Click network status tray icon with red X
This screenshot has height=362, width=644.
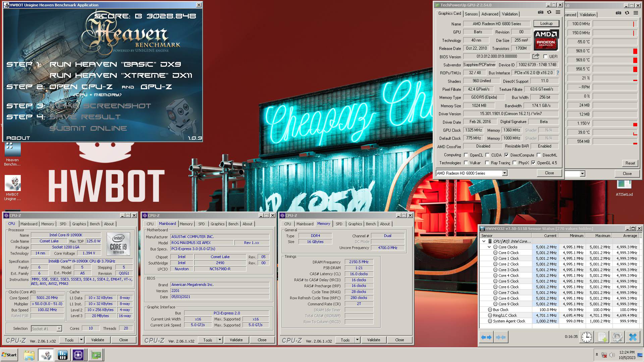point(604,355)
